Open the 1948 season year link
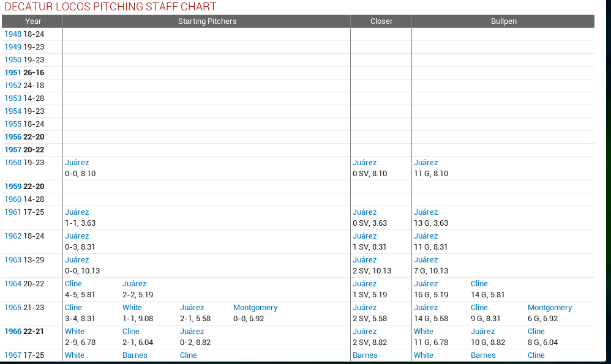 (x=13, y=34)
